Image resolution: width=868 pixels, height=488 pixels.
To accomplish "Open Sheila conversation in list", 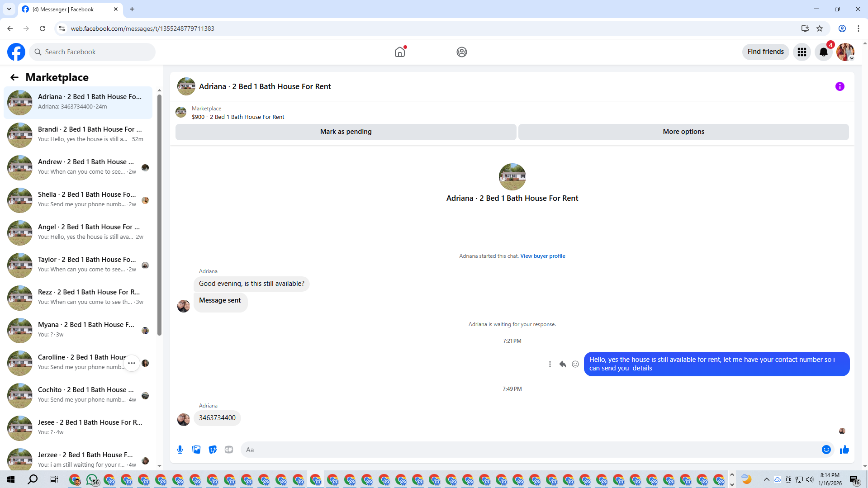I will click(78, 200).
